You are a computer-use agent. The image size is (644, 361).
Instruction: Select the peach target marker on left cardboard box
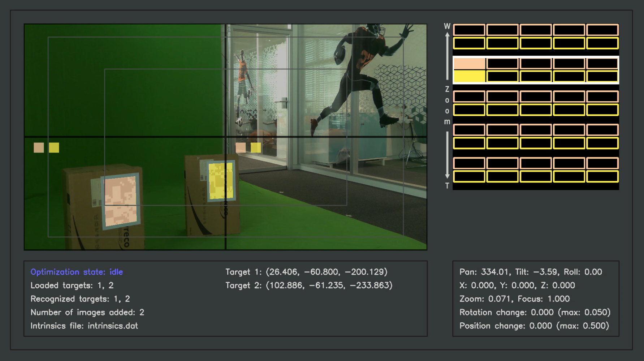[x=121, y=201]
